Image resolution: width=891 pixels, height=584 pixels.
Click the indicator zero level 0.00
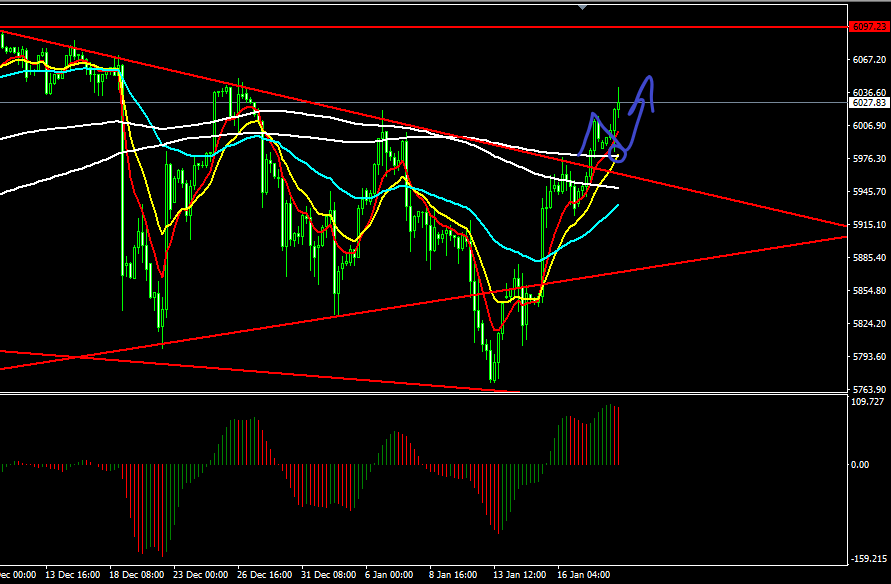click(861, 465)
